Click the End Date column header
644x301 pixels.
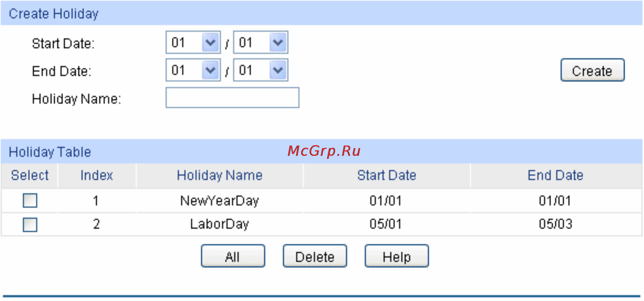point(556,175)
